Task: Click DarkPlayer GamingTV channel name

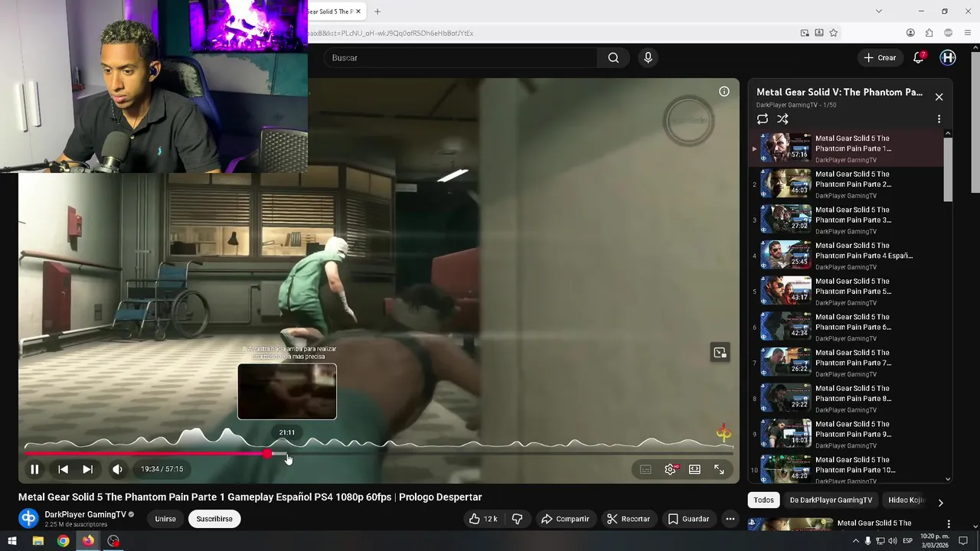Action: (85, 514)
